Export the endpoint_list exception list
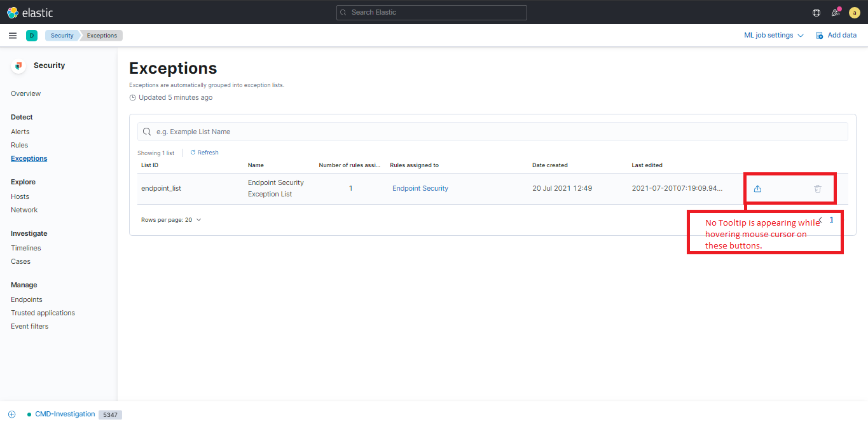The image size is (868, 424). pos(757,189)
